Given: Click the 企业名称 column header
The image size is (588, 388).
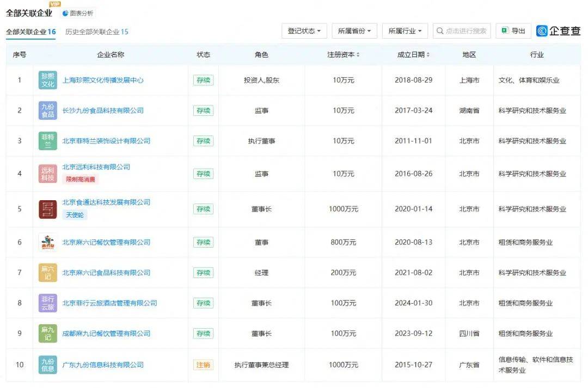Looking at the screenshot, I should coord(110,55).
